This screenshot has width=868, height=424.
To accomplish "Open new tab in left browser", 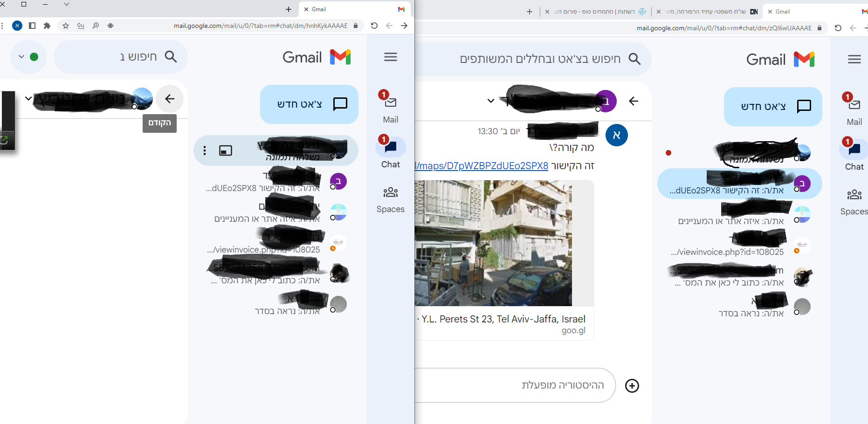I will (289, 9).
